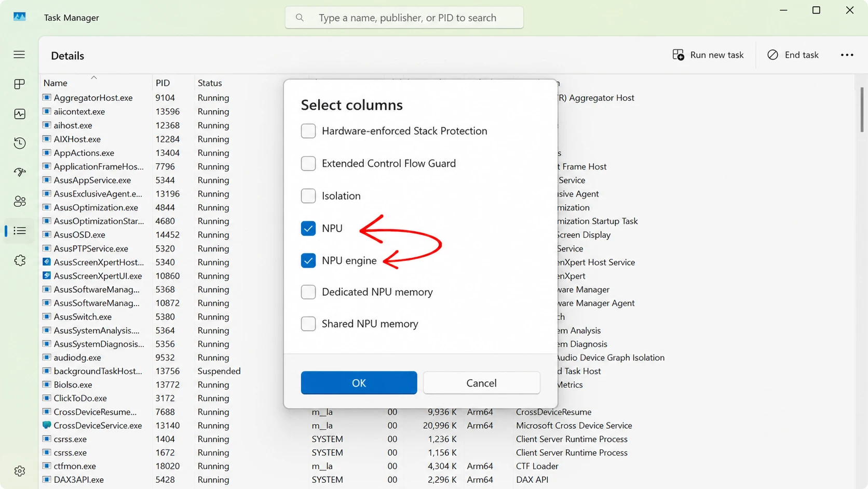
Task: Open the App history page icon
Action: pos(19,143)
